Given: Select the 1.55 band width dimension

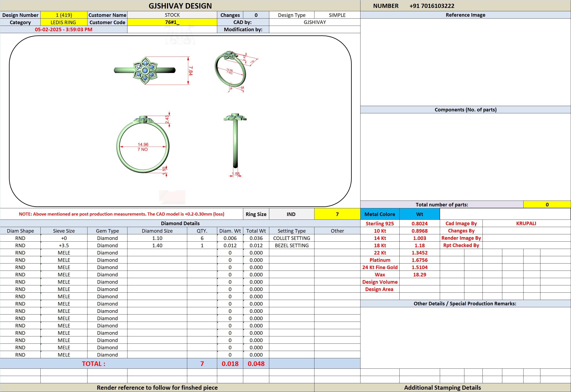Looking at the screenshot, I should coord(236,174).
